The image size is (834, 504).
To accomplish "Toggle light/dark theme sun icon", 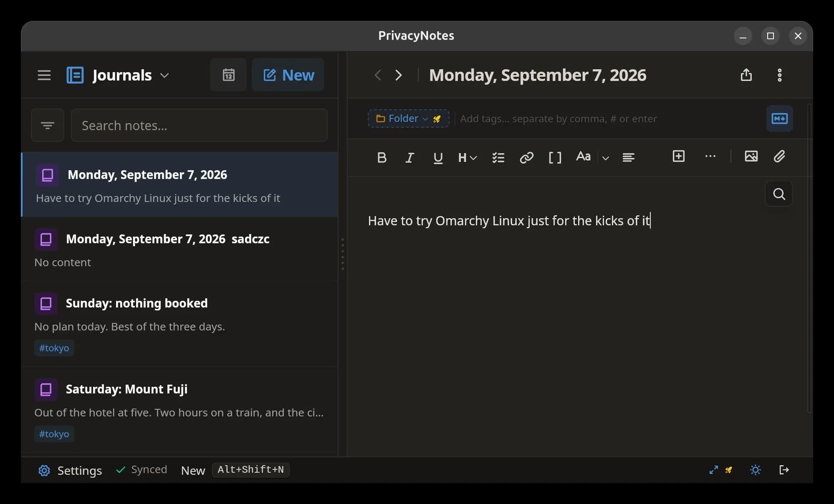I will 755,470.
